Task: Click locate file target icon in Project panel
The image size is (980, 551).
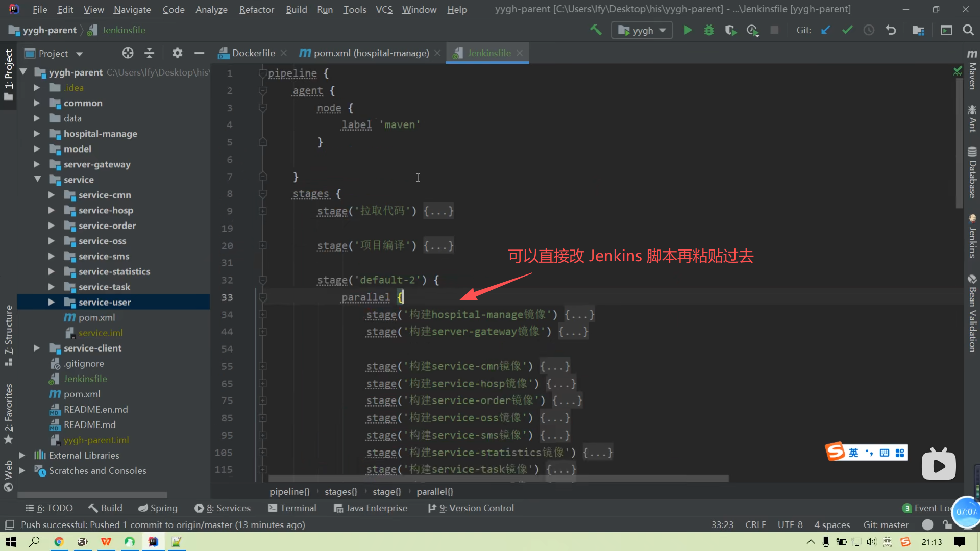Action: click(x=128, y=53)
